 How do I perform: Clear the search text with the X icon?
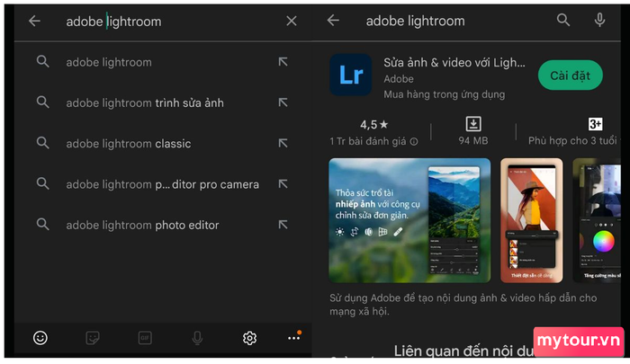pyautogui.click(x=292, y=21)
